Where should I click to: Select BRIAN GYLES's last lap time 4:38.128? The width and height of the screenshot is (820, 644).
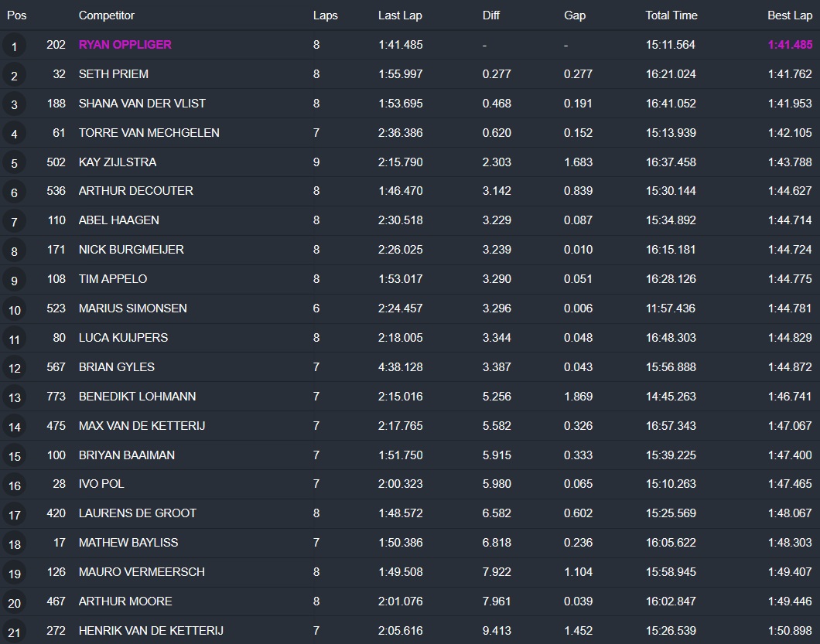click(x=400, y=367)
